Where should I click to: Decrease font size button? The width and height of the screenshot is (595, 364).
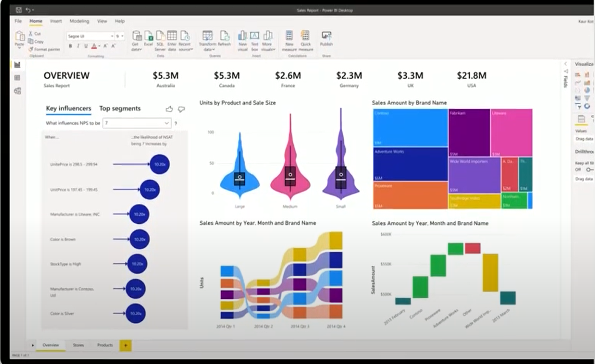(113, 46)
